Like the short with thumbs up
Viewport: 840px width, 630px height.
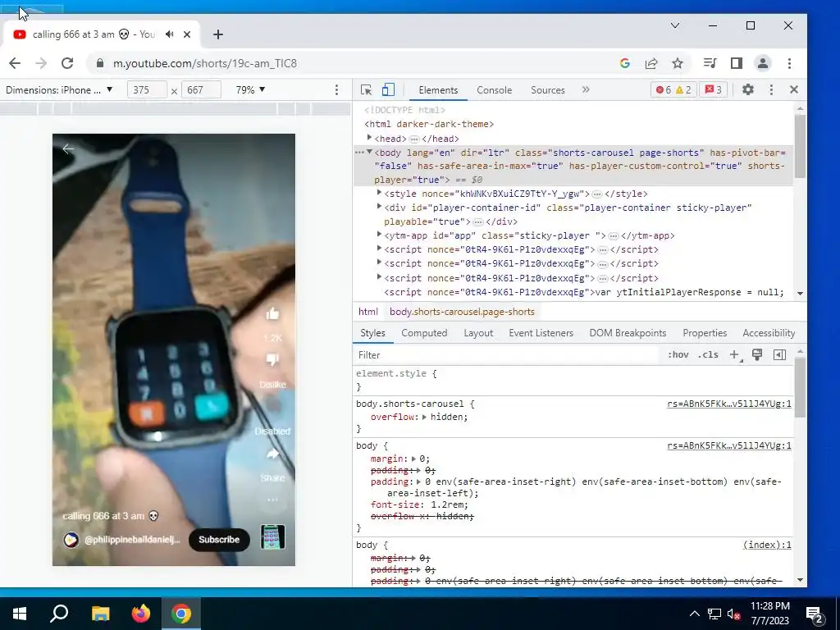click(x=272, y=314)
